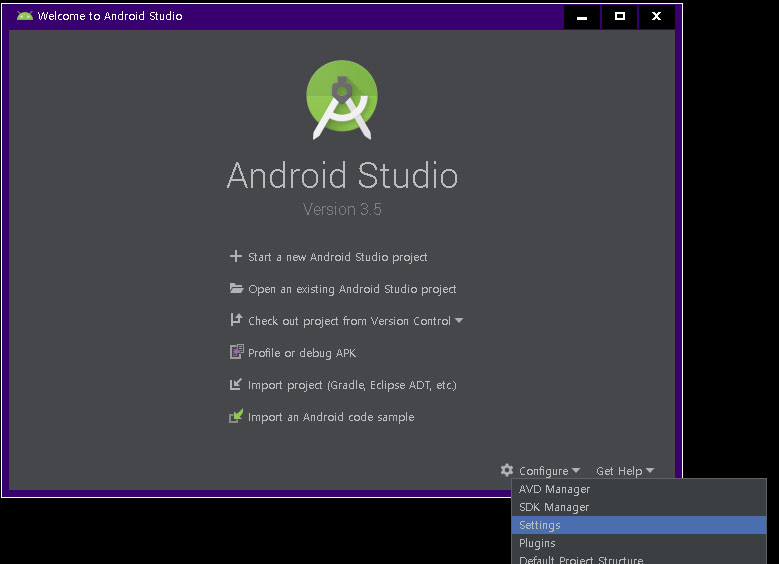Image resolution: width=779 pixels, height=564 pixels.
Task: Open Check out project from Version Control
Action: [x=349, y=321]
